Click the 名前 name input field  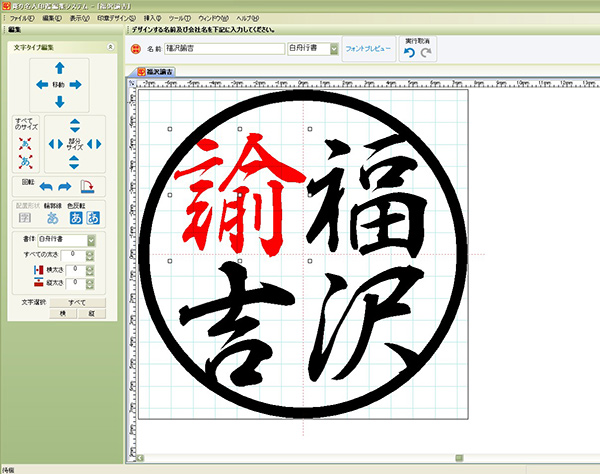pyautogui.click(x=222, y=47)
